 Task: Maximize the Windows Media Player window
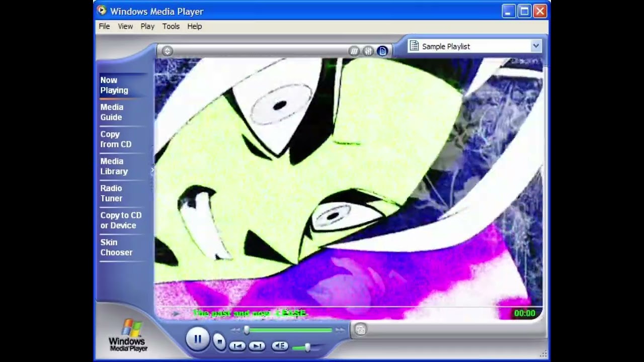click(x=524, y=11)
